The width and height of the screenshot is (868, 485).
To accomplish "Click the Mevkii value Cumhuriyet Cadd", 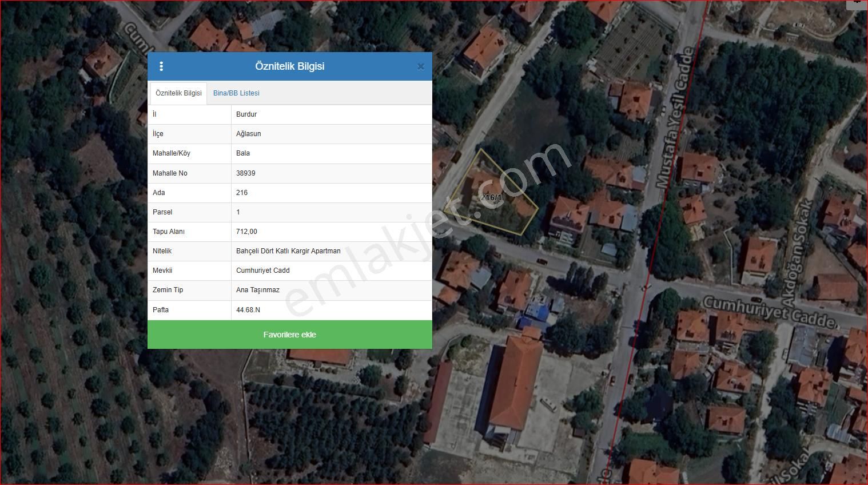I will click(x=263, y=271).
